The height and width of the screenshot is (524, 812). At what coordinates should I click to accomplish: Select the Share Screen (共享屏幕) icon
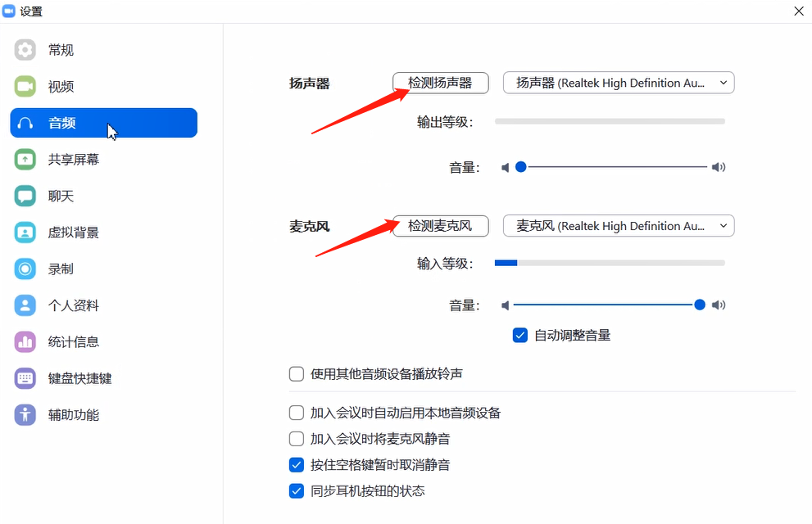[25, 160]
